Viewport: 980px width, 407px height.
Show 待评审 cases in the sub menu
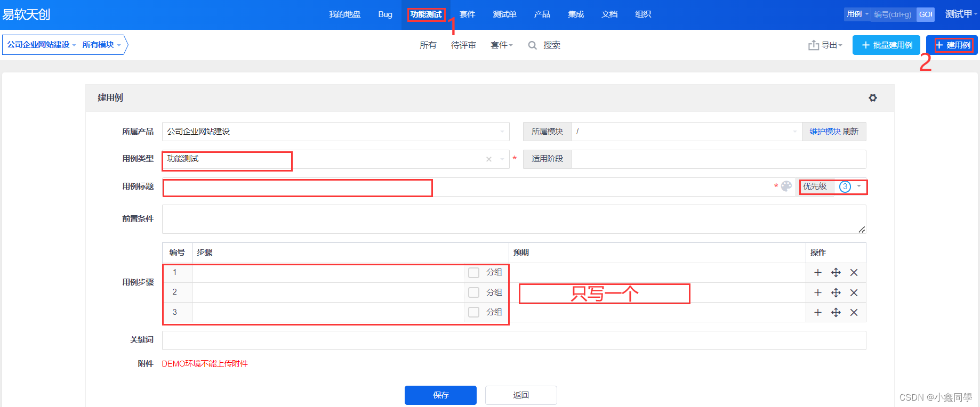463,45
